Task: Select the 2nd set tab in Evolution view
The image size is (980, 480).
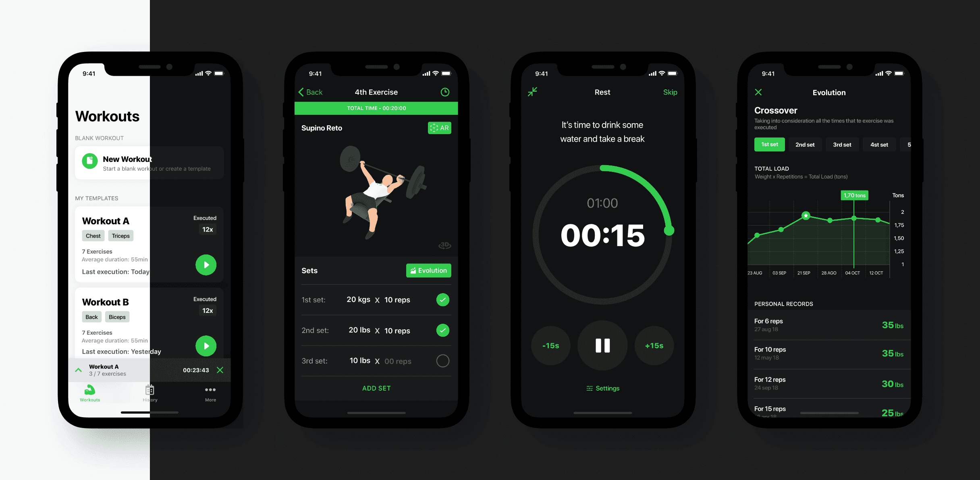Action: click(x=803, y=145)
